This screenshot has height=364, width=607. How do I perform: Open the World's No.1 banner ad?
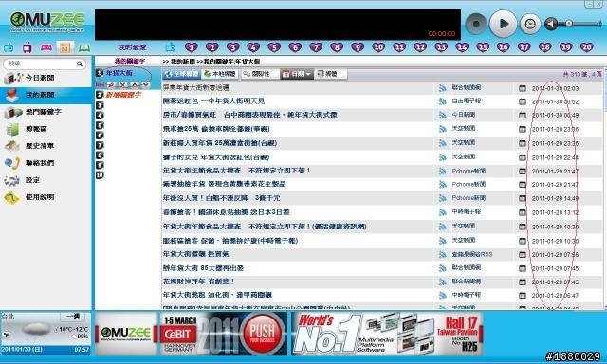click(x=387, y=334)
